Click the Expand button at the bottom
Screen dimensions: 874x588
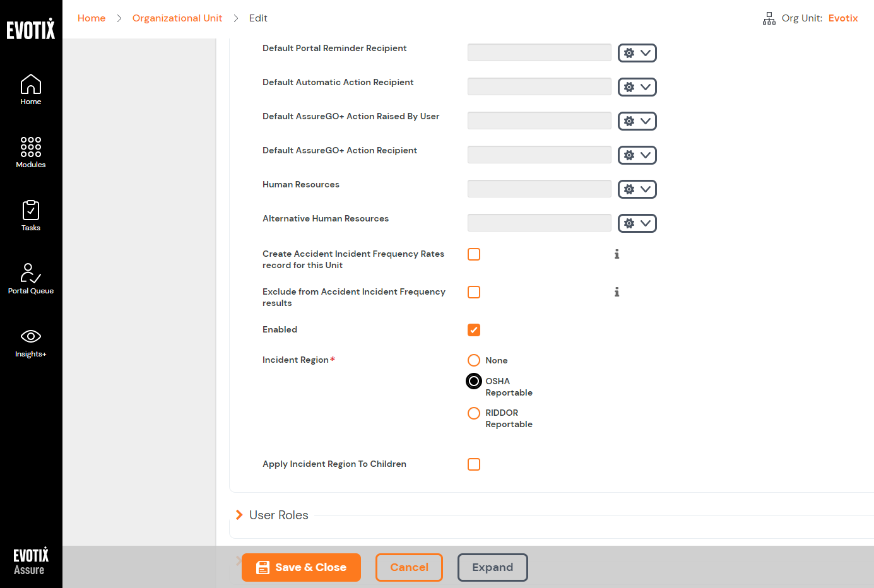[492, 567]
